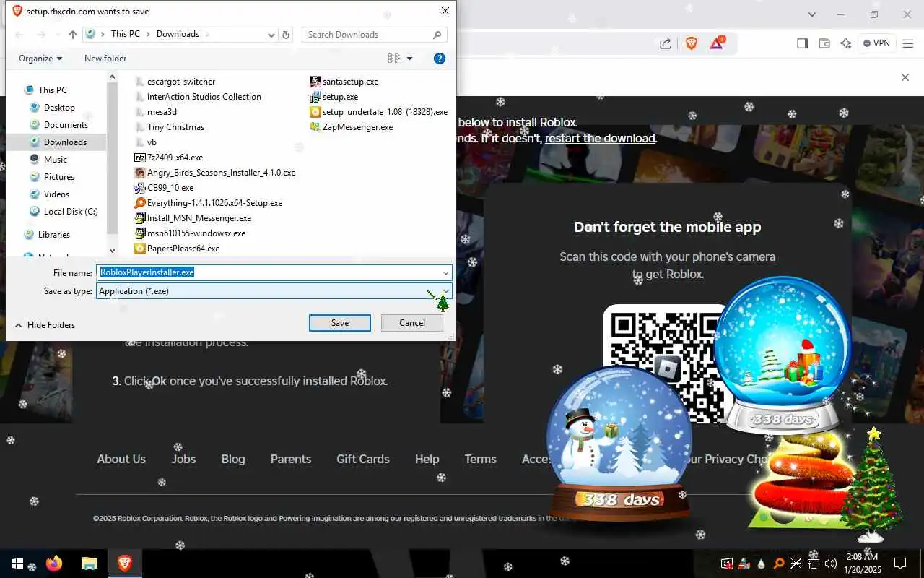Select This PC in the navigation tree
The height and width of the screenshot is (578, 924).
pos(52,90)
